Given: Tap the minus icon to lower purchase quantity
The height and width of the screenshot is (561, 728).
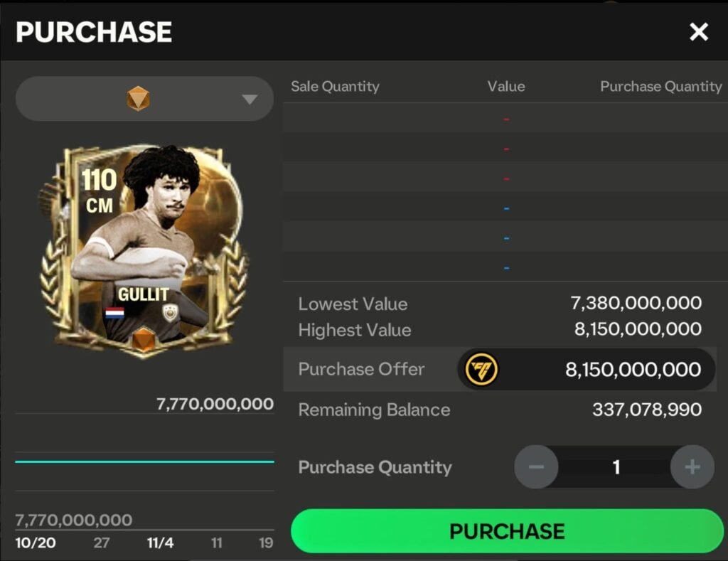Looking at the screenshot, I should click(537, 467).
